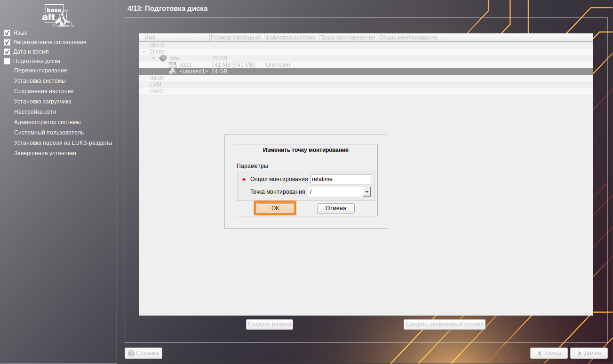Click the Опции монтирования text field
The image size is (613, 364).
click(x=341, y=179)
